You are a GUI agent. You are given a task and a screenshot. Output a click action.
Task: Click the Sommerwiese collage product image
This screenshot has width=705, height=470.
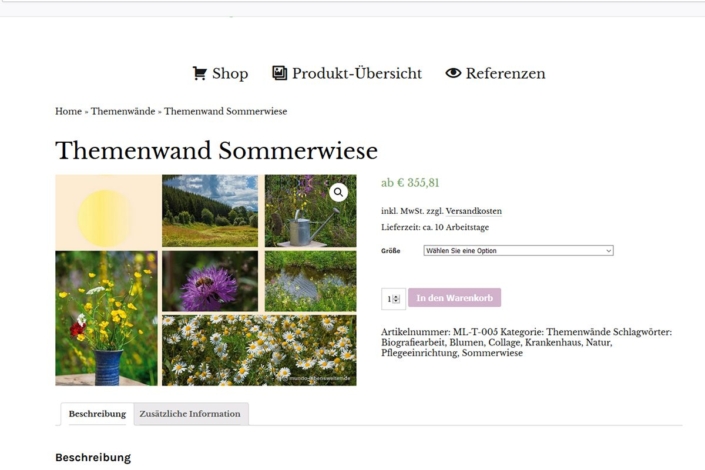pyautogui.click(x=206, y=280)
